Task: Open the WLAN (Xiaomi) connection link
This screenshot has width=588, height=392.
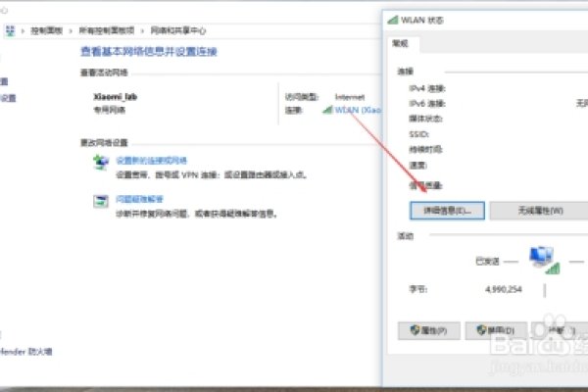Action: pos(358,110)
